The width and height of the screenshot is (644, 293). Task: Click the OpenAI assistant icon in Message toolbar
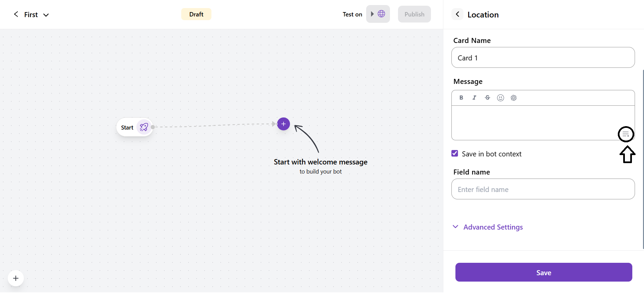[513, 98]
